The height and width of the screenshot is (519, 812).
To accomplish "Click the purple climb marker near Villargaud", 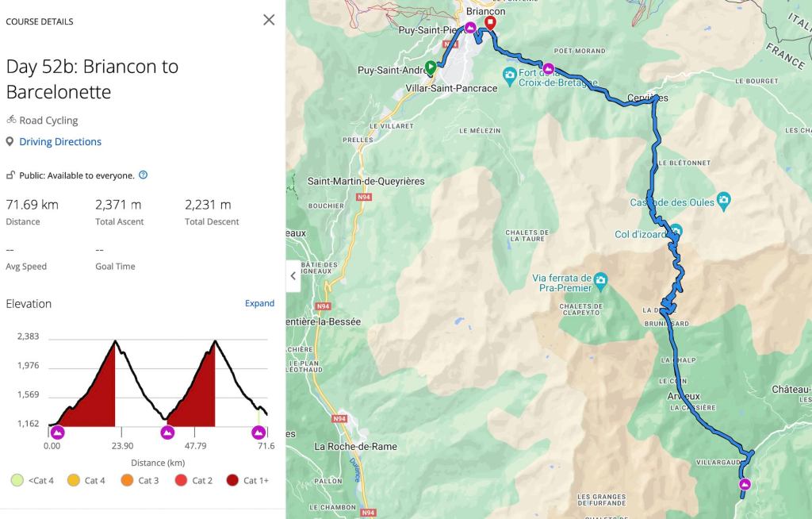I will [745, 484].
